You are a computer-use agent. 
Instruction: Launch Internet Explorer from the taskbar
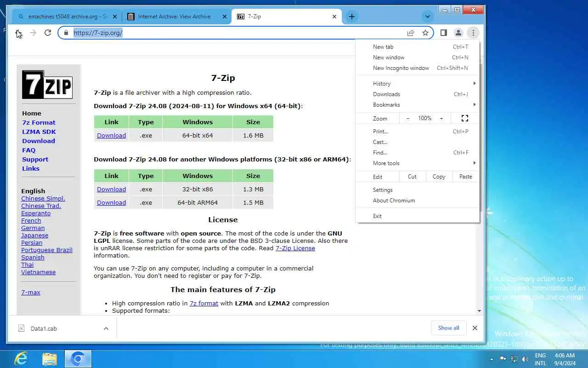click(x=21, y=359)
